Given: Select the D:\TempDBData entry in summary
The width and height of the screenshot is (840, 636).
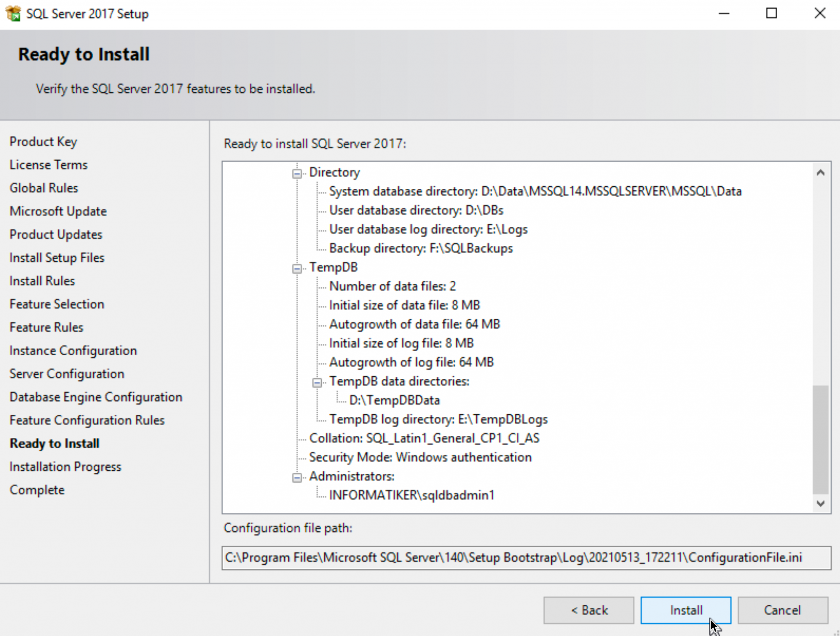Looking at the screenshot, I should pyautogui.click(x=394, y=400).
